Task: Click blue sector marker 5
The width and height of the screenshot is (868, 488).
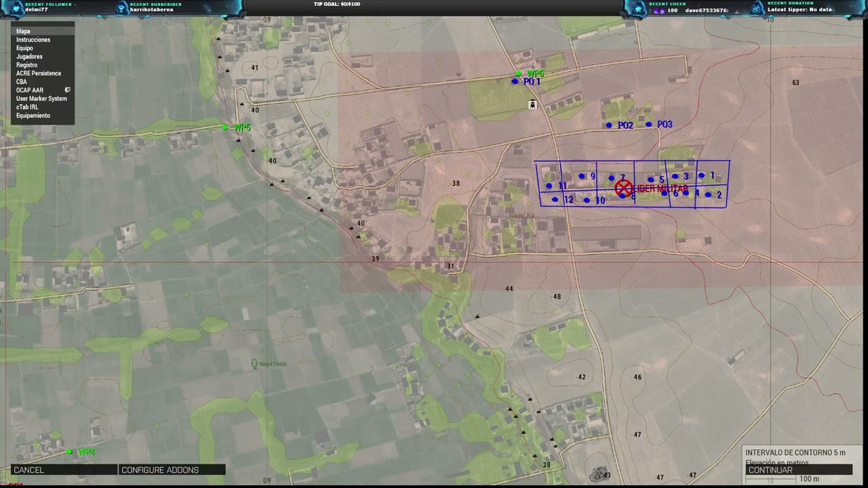Action: click(650, 180)
